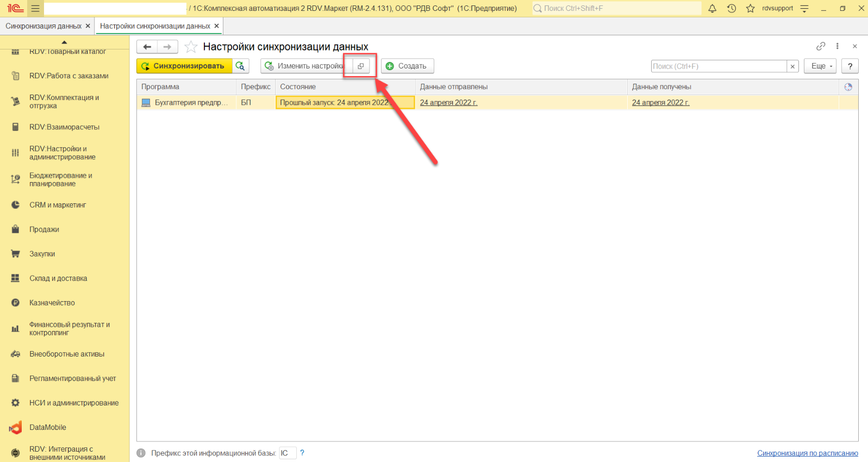
Task: Click the 24 апреля 2022 Данные отправлены link
Action: pyautogui.click(x=448, y=102)
